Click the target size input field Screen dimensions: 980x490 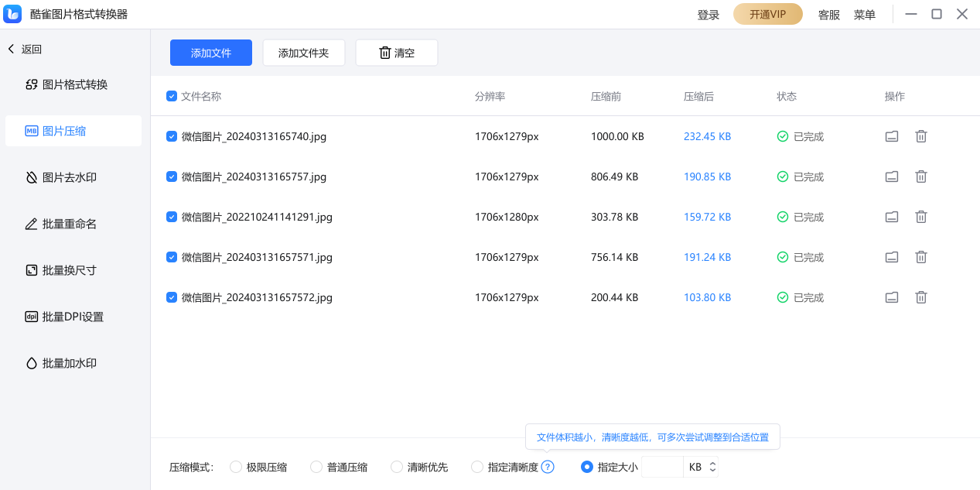[x=662, y=467]
